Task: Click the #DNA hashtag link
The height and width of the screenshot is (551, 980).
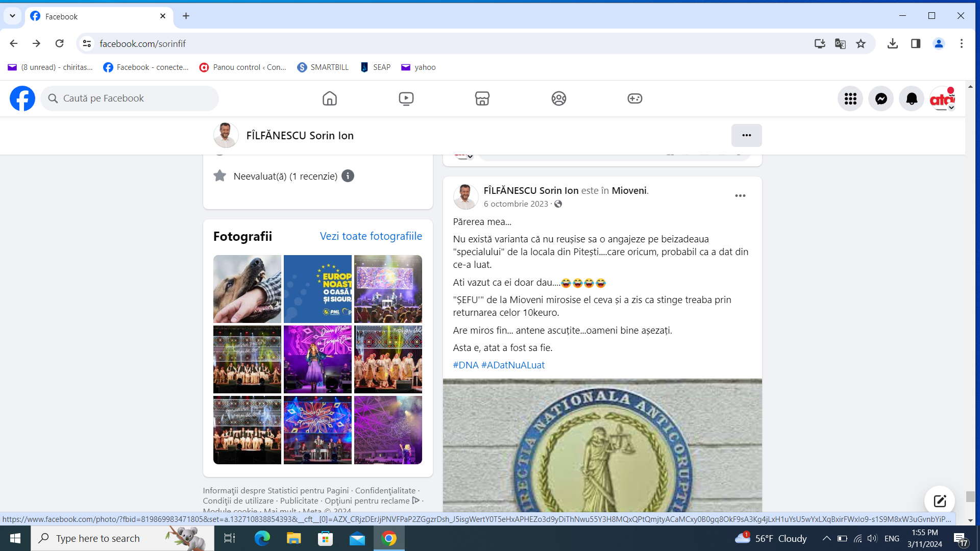Action: (465, 365)
